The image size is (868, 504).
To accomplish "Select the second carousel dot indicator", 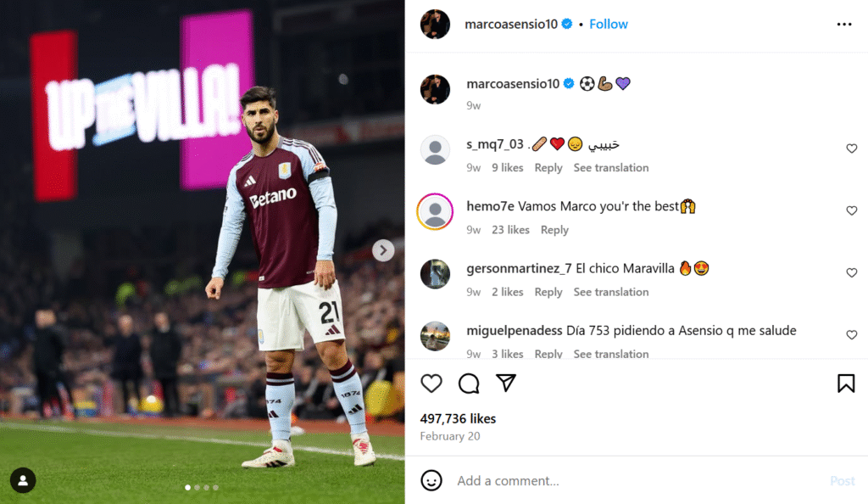I will coord(198,488).
